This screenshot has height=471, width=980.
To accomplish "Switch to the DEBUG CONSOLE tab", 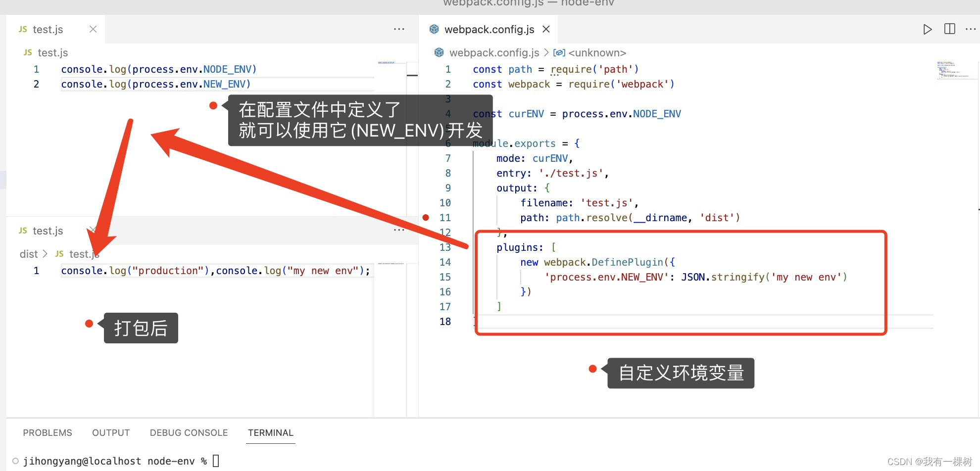I will (x=189, y=432).
